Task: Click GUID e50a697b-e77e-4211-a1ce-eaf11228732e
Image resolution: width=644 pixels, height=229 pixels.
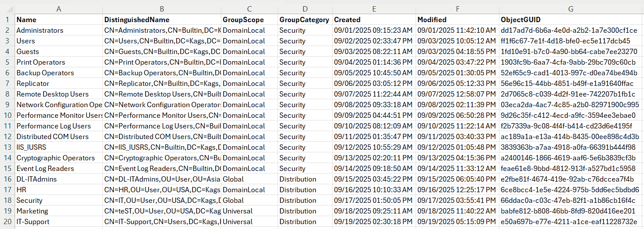Action: click(571, 221)
